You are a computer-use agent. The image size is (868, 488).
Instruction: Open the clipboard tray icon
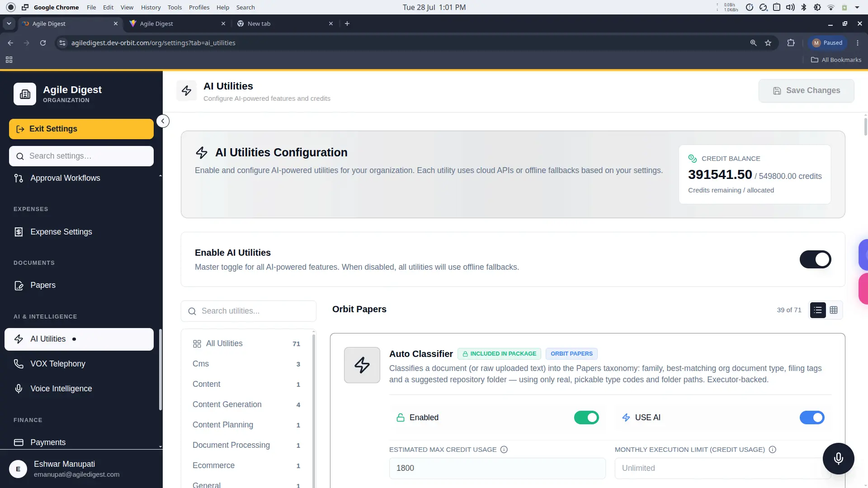click(x=777, y=7)
